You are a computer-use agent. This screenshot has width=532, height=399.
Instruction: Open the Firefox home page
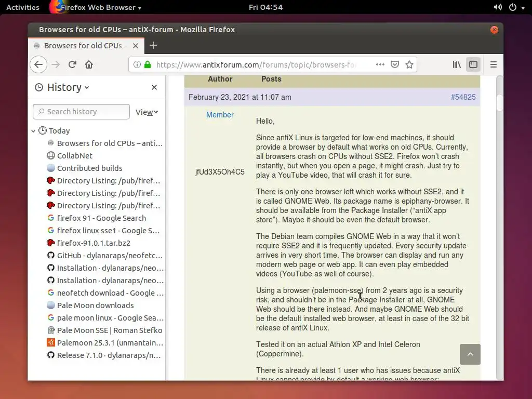(x=89, y=64)
